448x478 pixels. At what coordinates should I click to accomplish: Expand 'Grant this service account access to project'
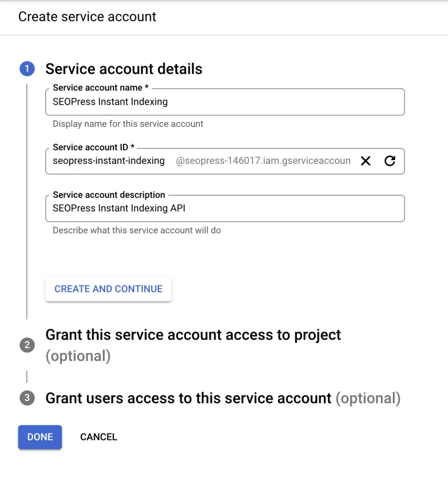(193, 335)
